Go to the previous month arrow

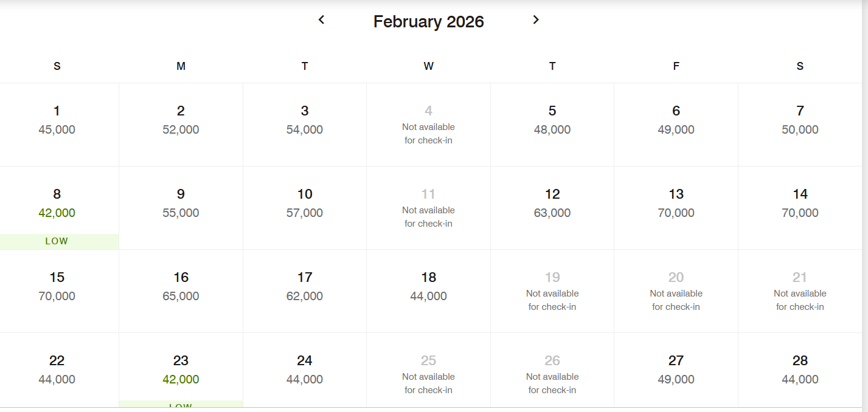click(x=322, y=20)
